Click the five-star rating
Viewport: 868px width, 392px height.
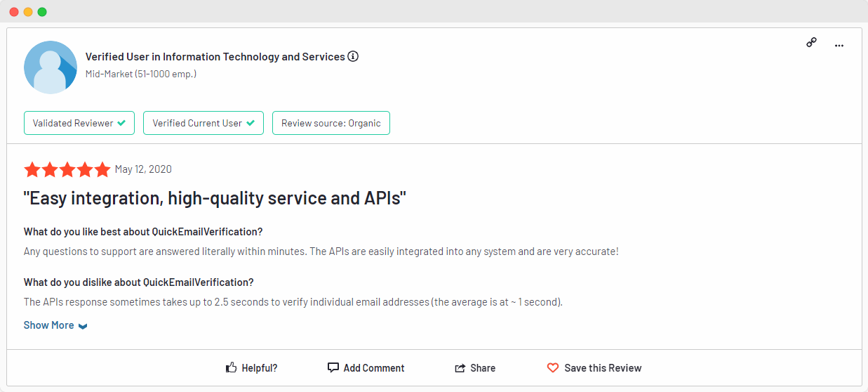[67, 169]
